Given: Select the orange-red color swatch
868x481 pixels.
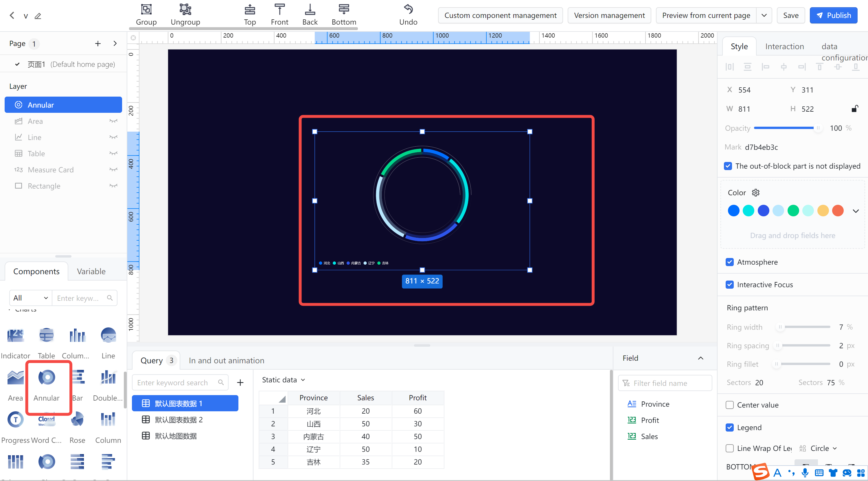Looking at the screenshot, I should (838, 211).
